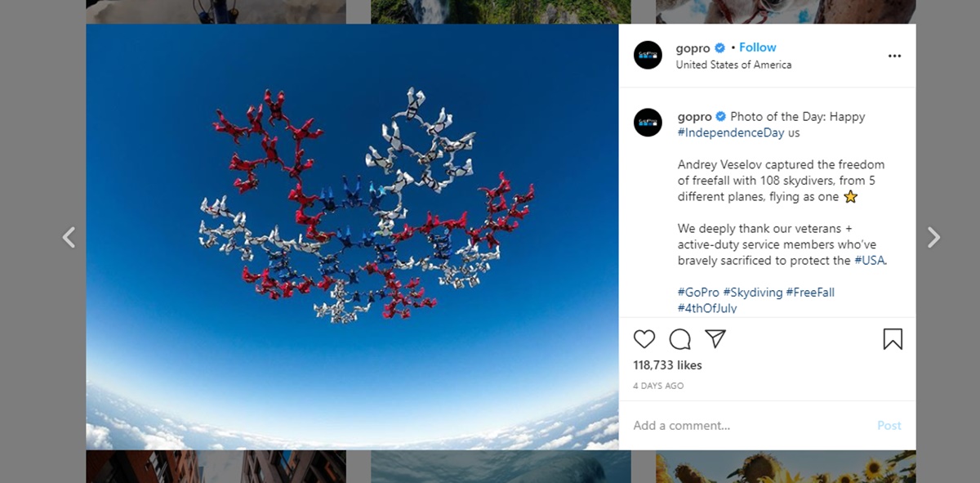
Task: Go to the previous post arrow
Action: click(x=69, y=238)
